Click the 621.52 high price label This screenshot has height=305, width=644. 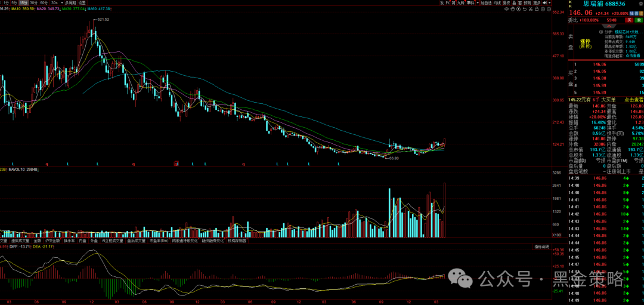103,19
